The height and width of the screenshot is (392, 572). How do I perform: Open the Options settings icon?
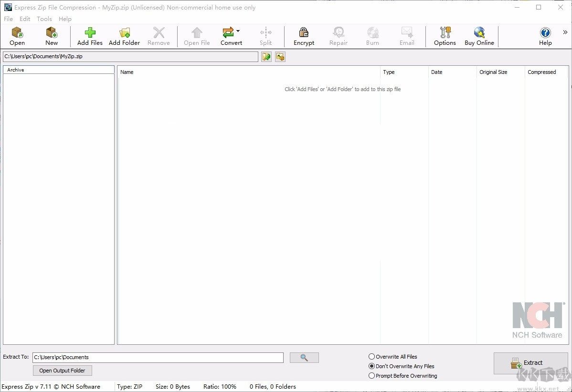(445, 36)
